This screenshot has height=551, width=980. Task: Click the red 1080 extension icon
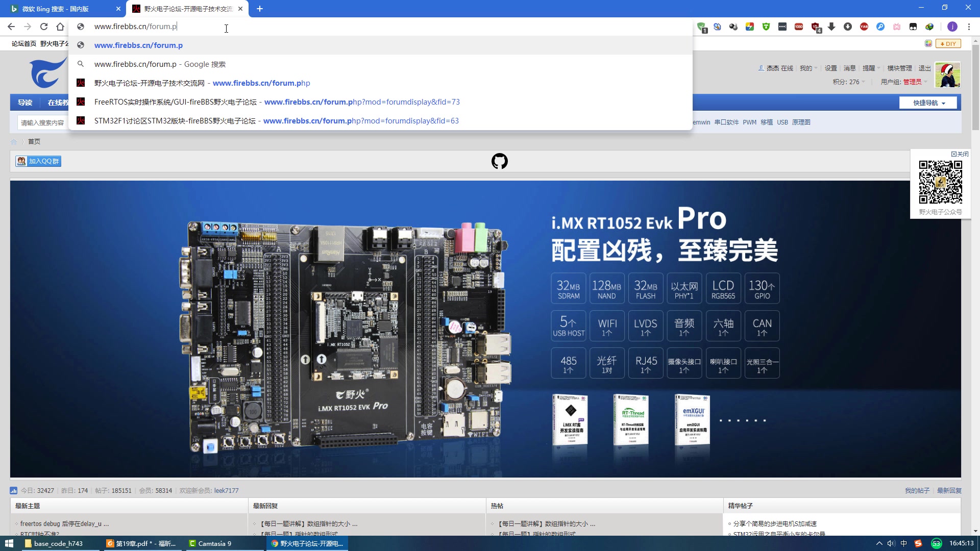coord(799,27)
